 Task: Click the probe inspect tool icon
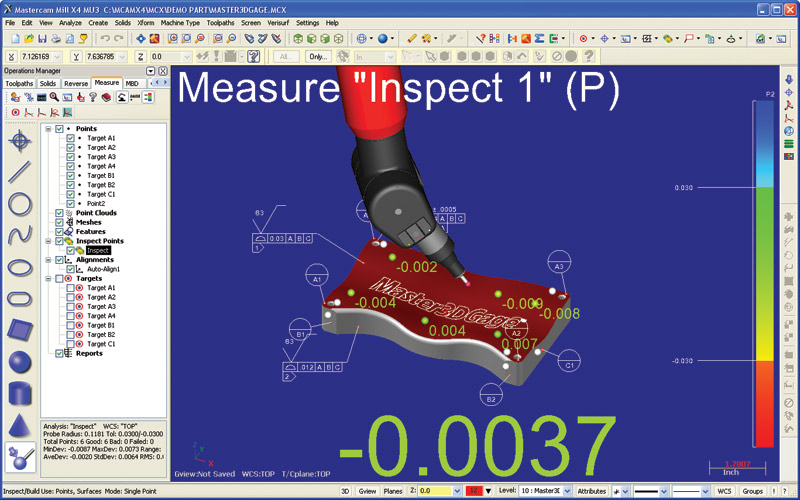(20, 457)
